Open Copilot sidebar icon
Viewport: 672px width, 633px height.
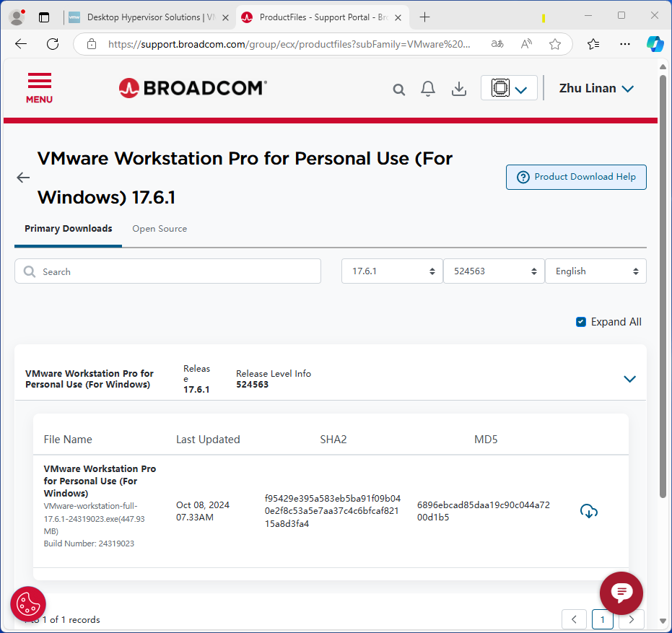(x=655, y=44)
